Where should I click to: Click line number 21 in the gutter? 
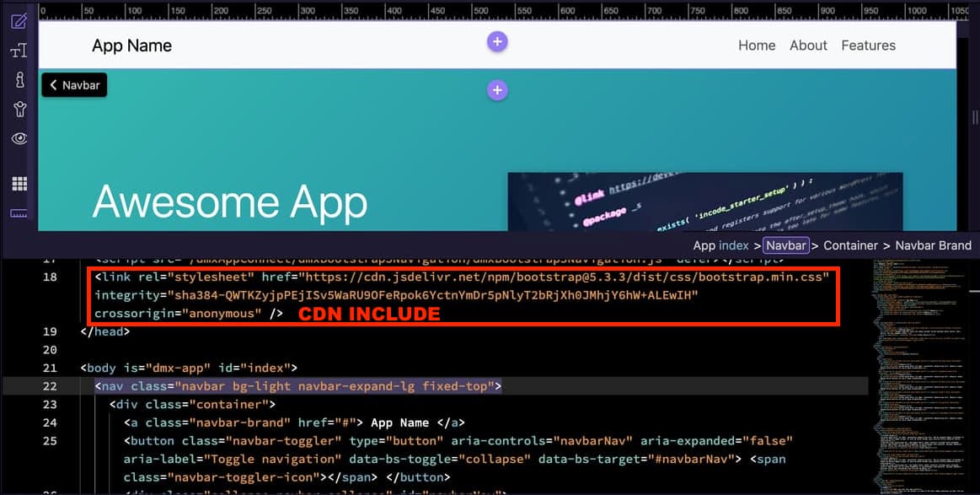click(50, 368)
